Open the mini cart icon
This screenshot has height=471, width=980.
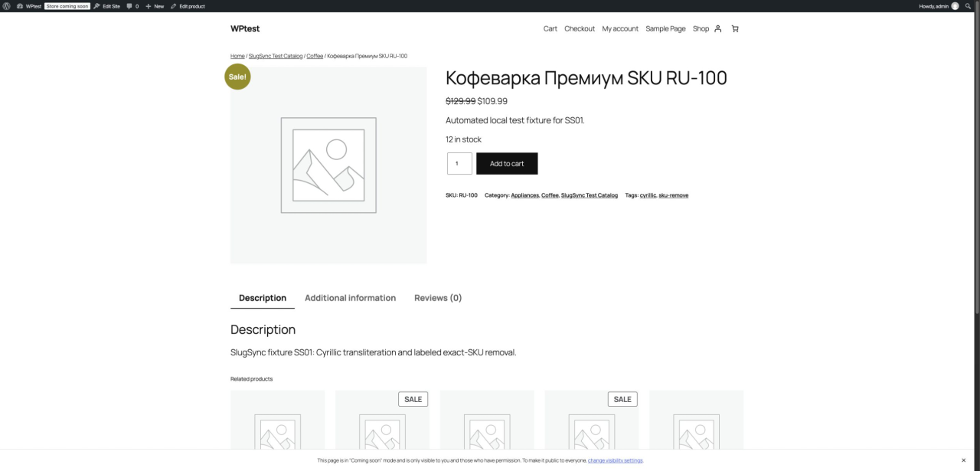(735, 28)
